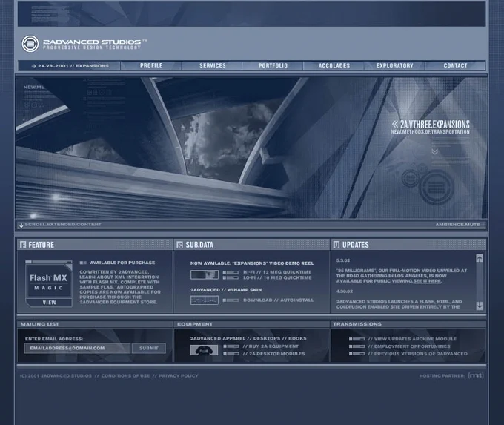Click Updates scroll down arrow
Viewport: 504px width, 425px height.
coord(480,306)
